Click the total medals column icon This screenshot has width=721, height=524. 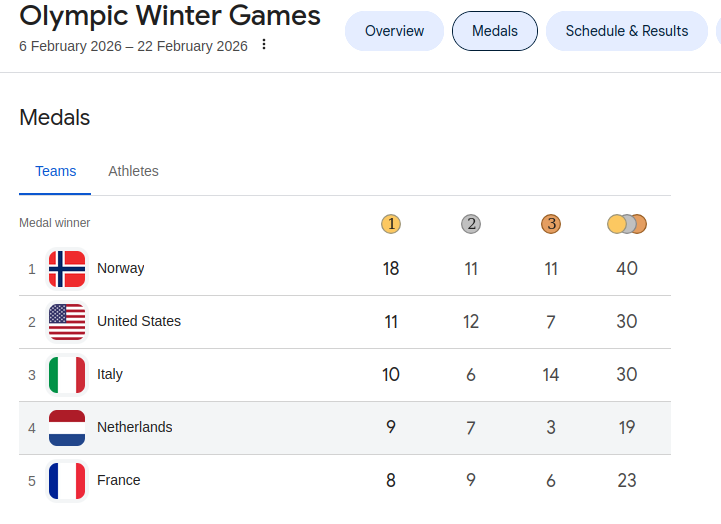pos(627,224)
